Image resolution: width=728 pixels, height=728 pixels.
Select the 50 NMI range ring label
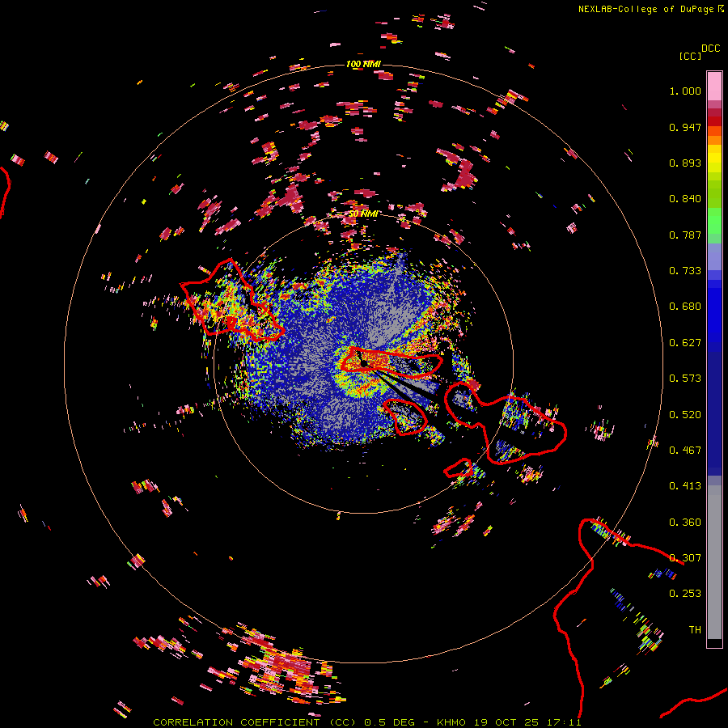[x=363, y=214]
